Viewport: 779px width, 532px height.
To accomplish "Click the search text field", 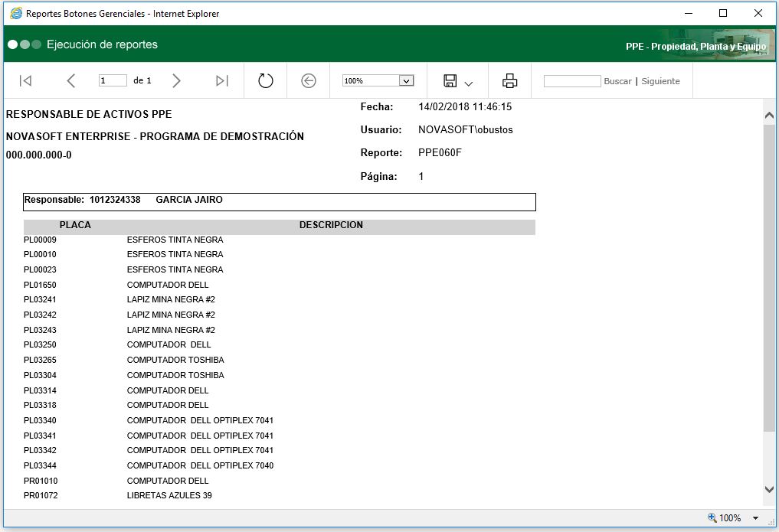I will 572,81.
